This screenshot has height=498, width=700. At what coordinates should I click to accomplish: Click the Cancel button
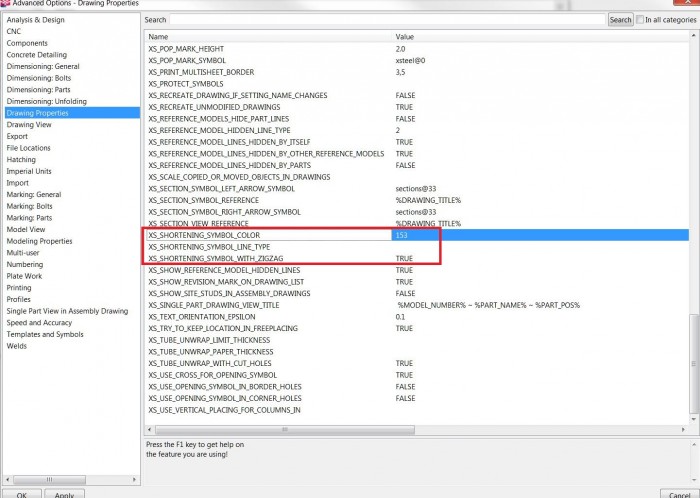680,494
